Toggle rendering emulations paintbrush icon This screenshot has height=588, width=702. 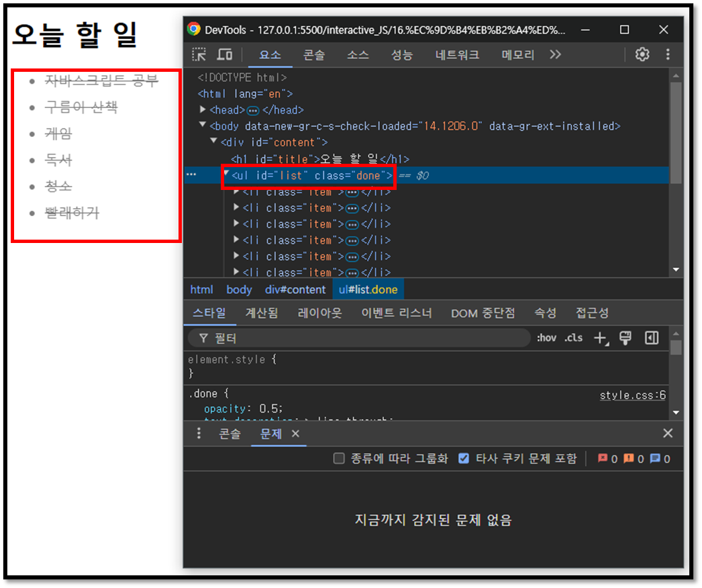click(x=625, y=338)
